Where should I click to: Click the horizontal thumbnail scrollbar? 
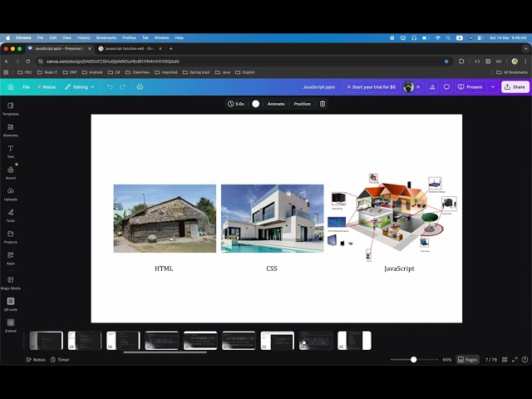pos(165,352)
